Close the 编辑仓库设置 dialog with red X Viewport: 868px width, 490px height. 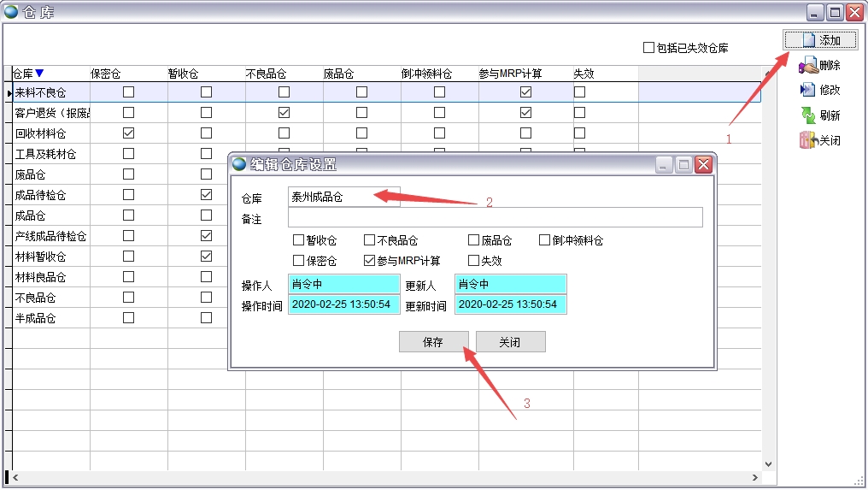click(703, 165)
